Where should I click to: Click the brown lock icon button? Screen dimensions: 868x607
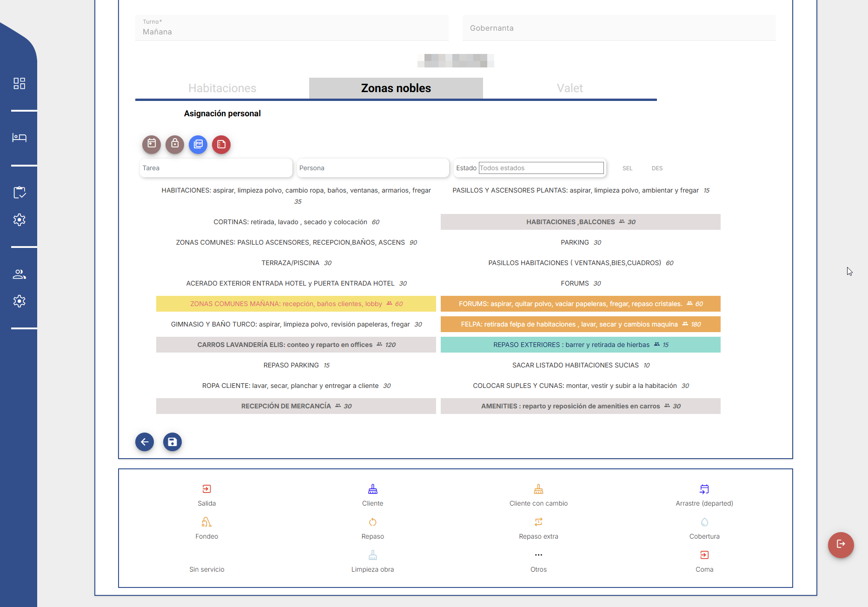175,144
